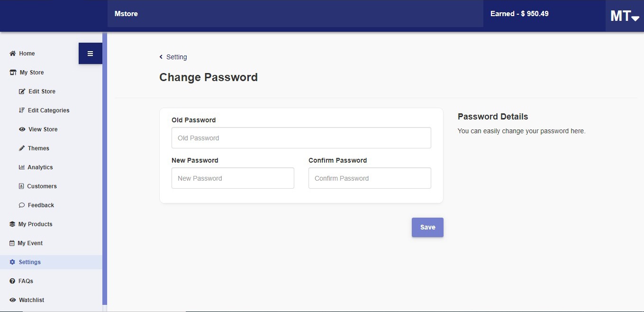644x312 pixels.
Task: Click the Mstore brand link
Action: 126,14
